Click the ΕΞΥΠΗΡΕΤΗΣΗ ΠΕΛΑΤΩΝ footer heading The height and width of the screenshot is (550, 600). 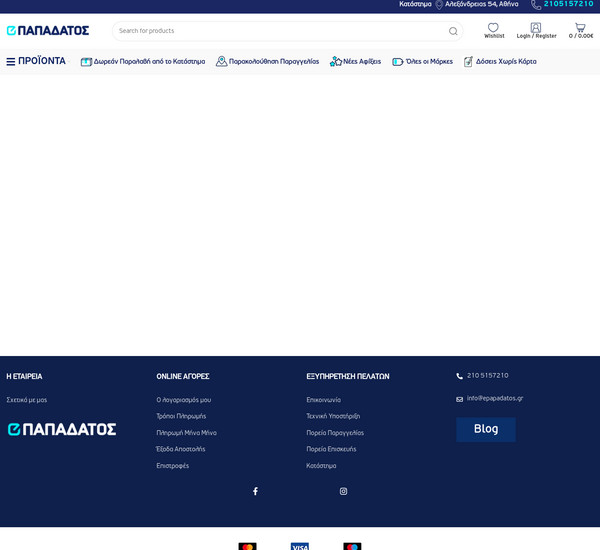click(x=348, y=377)
